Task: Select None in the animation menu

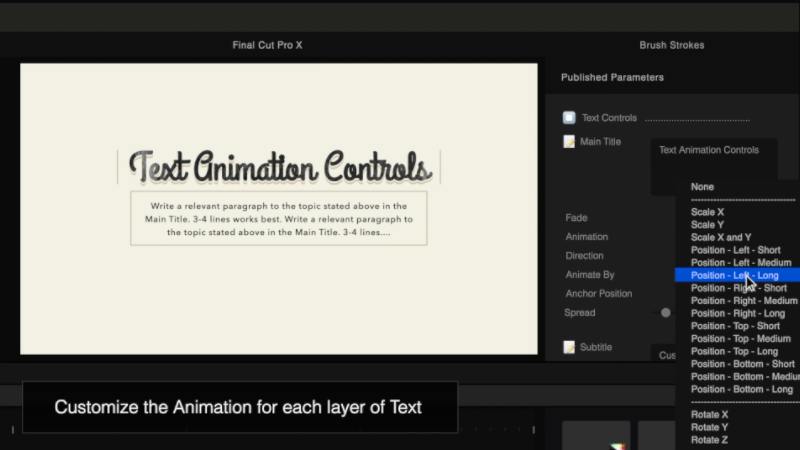Action: [x=702, y=187]
